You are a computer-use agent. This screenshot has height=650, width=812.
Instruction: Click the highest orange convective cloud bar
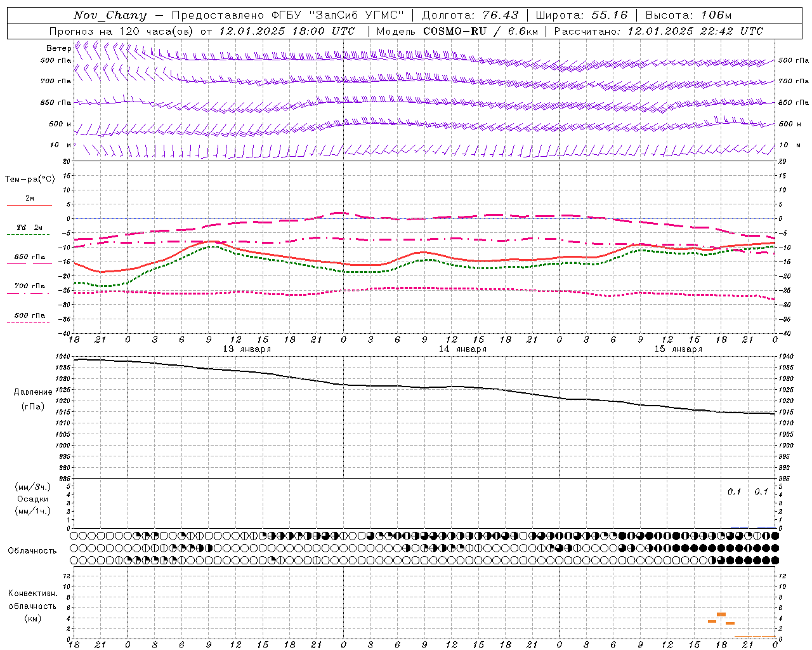click(x=721, y=614)
